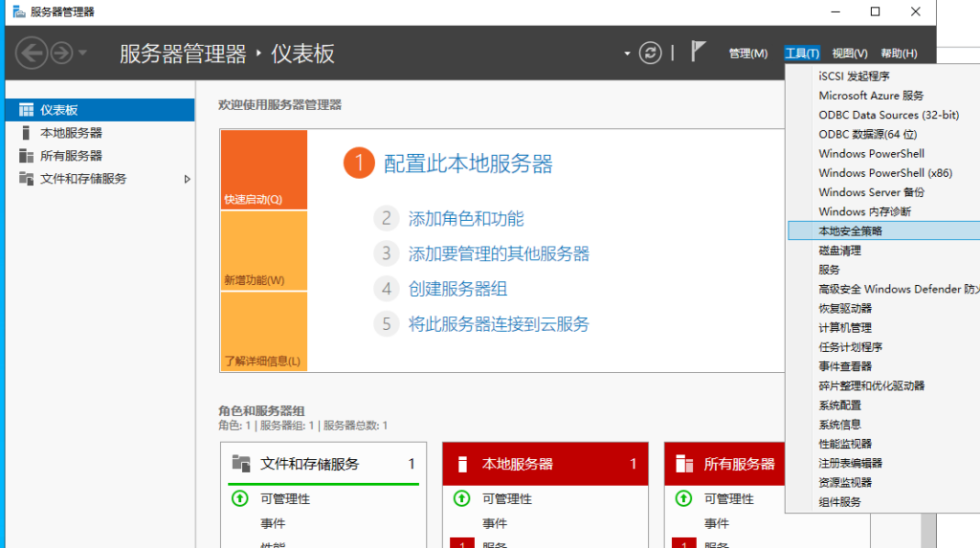Viewport: 980px width, 548px height.
Task: Open the small dropdown arrow left of refresh
Action: pos(628,54)
